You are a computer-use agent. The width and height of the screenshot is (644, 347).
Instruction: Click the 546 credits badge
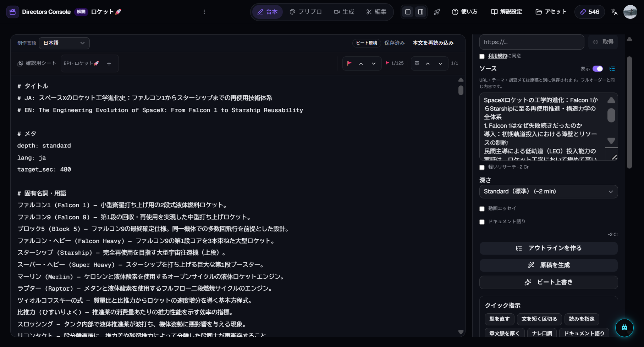[x=590, y=12]
